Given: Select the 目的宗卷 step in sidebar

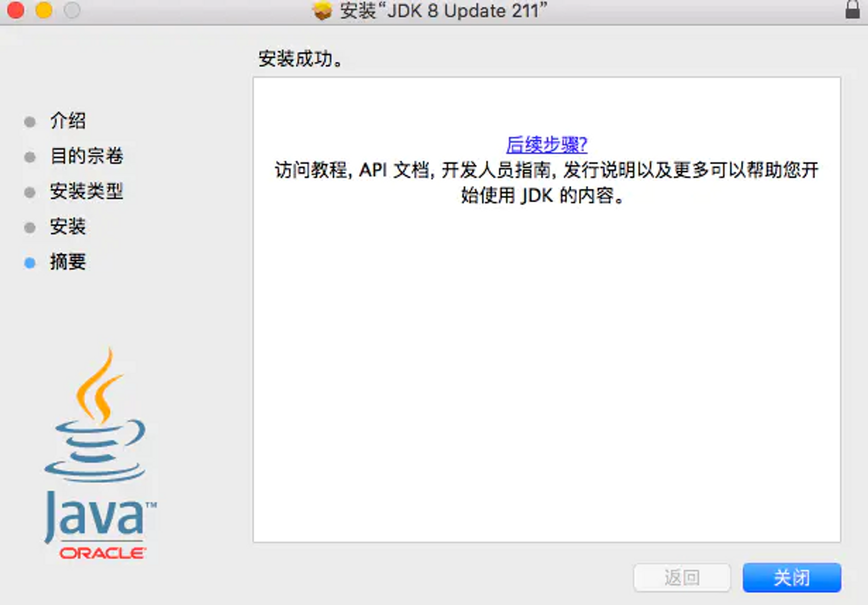Looking at the screenshot, I should 86,156.
